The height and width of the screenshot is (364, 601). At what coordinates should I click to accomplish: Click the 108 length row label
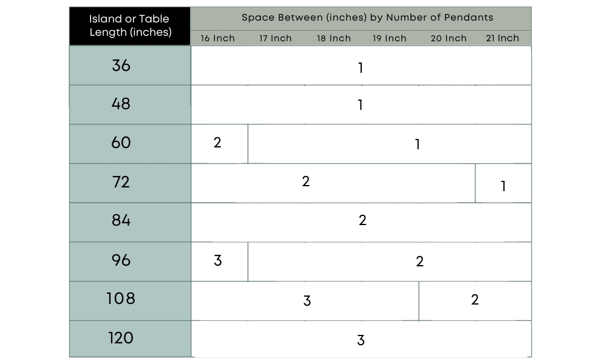pyautogui.click(x=121, y=299)
